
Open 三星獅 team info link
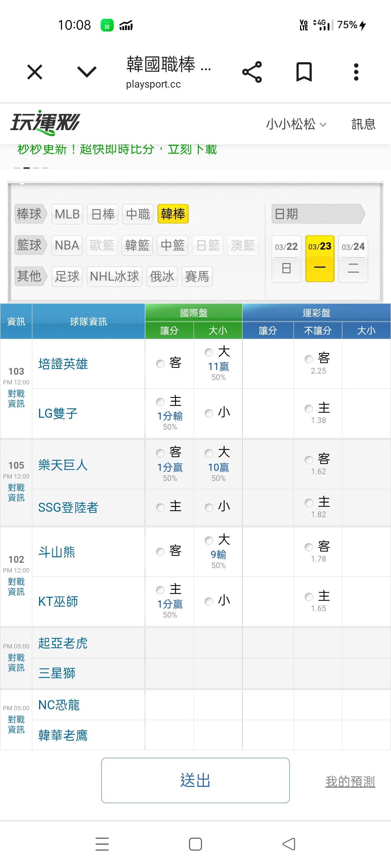click(57, 673)
